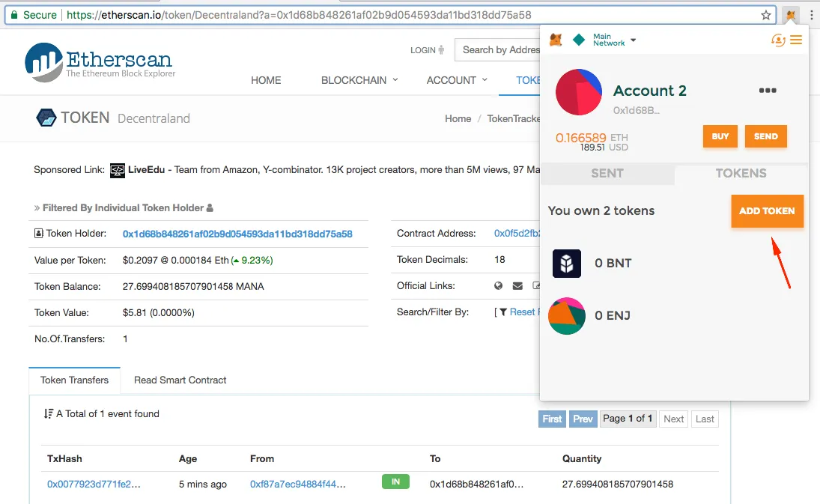Open transaction hash 0x0077923d771fe2 link
This screenshot has height=504, width=820.
coord(94,485)
